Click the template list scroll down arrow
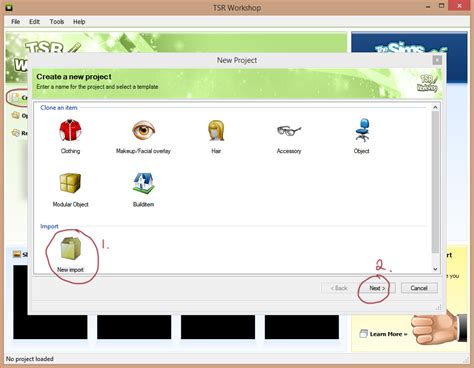This screenshot has width=474, height=368. pos(435,269)
